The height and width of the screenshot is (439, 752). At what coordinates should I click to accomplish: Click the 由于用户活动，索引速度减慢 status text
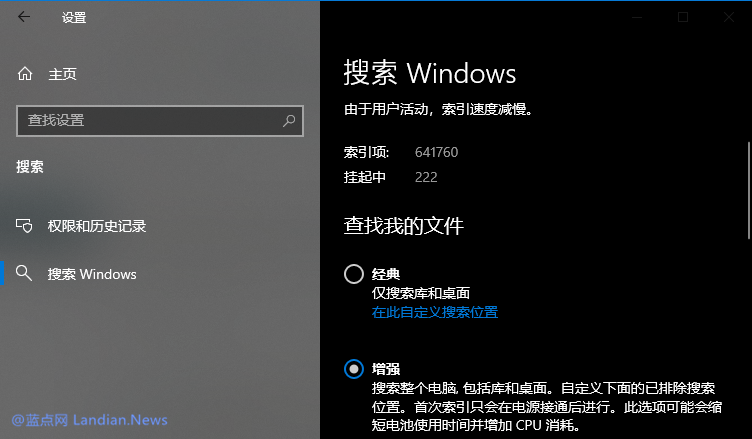tap(438, 109)
